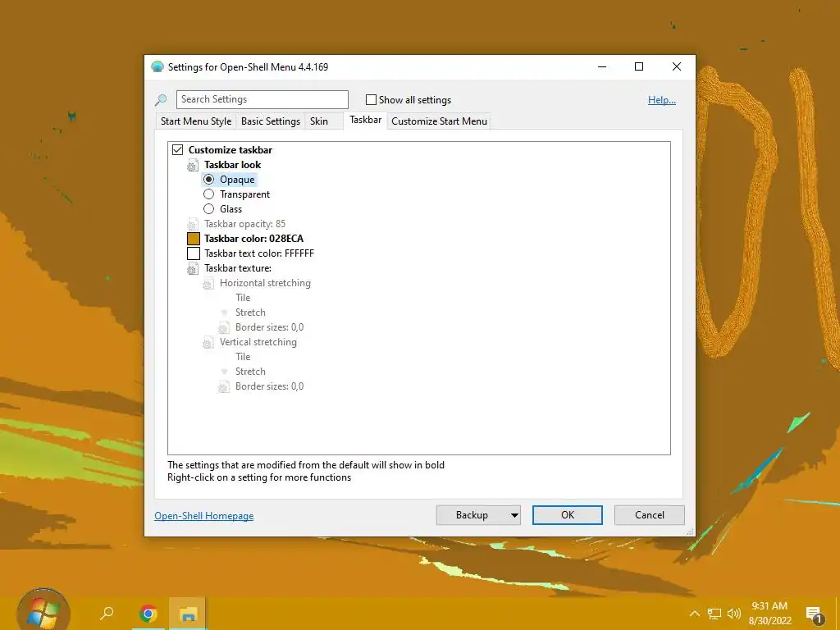
Task: Launch Google Chrome from taskbar
Action: (x=148, y=614)
